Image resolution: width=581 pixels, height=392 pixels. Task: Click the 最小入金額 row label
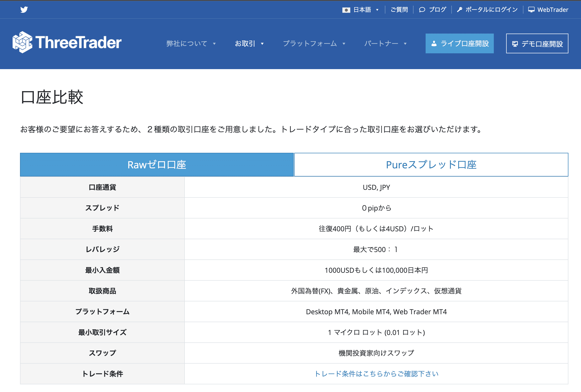tap(102, 270)
